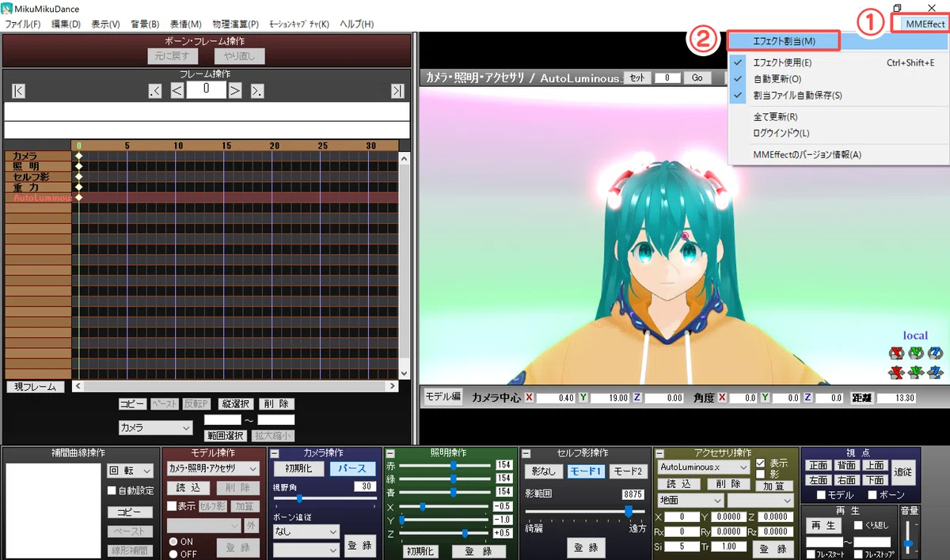Click the blue Z-axis rotate icon in viewport
Viewport: 950px width, 560px height.
click(x=936, y=353)
